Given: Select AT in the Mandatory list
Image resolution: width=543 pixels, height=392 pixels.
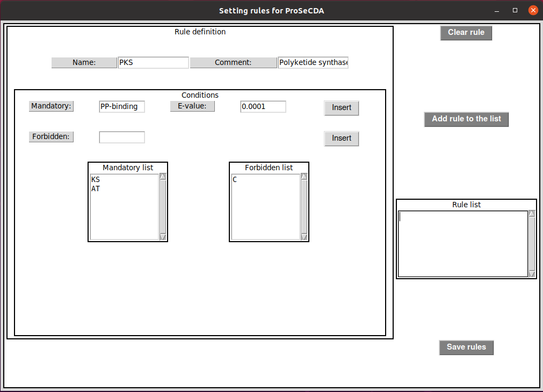Looking at the screenshot, I should pyautogui.click(x=96, y=188).
